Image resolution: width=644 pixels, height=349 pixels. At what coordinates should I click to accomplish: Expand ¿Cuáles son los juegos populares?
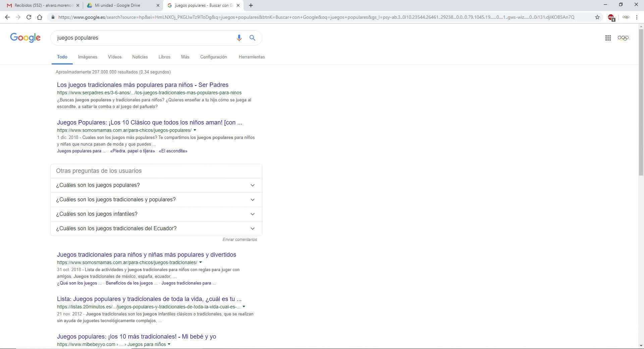(156, 185)
